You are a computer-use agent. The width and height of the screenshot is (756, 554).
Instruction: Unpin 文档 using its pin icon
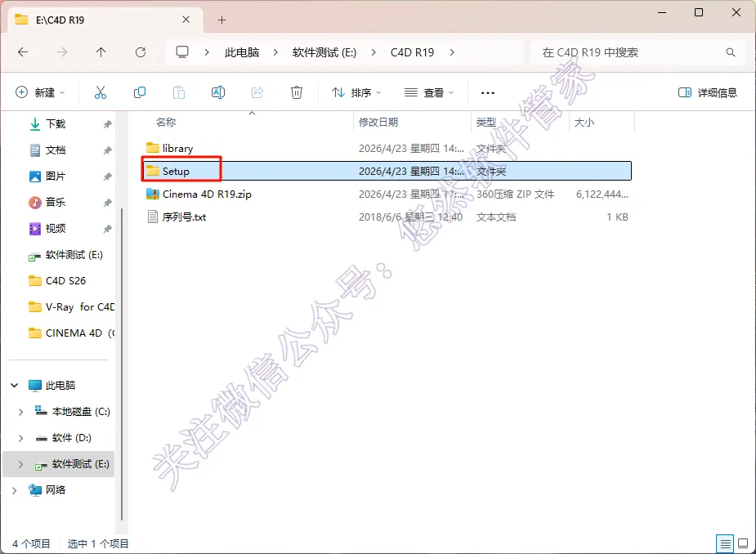tap(107, 150)
